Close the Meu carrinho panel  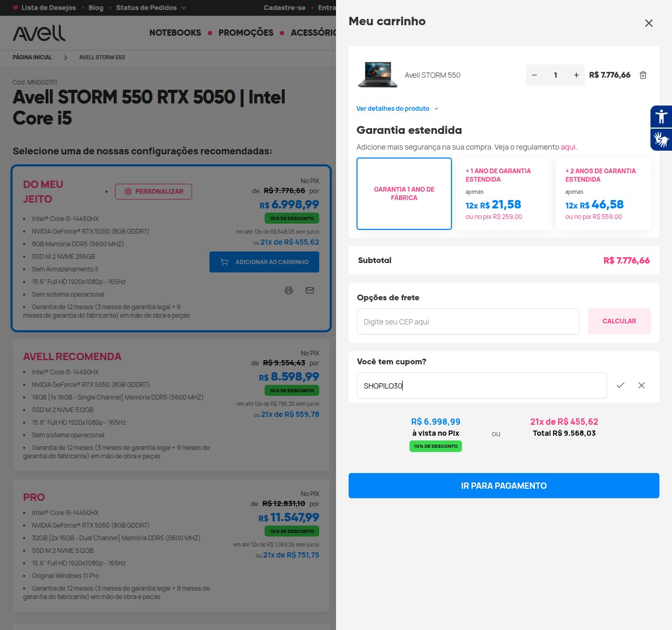(649, 23)
